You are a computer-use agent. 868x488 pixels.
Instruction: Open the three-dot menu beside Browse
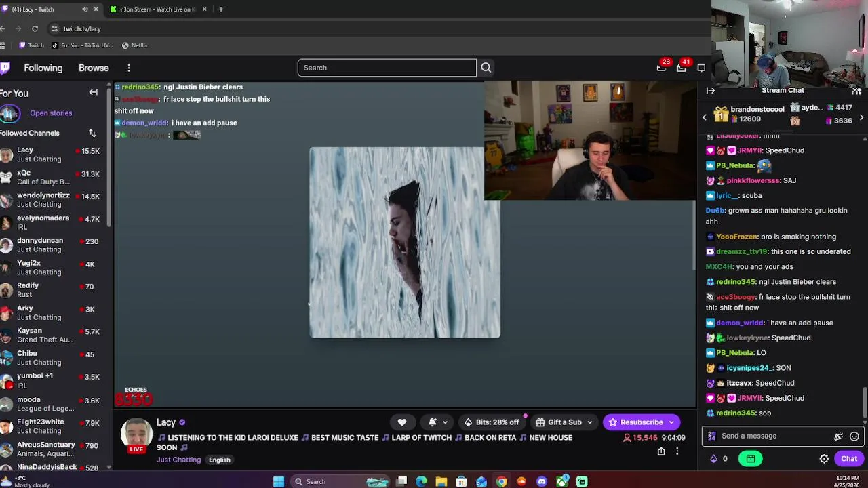(x=128, y=68)
